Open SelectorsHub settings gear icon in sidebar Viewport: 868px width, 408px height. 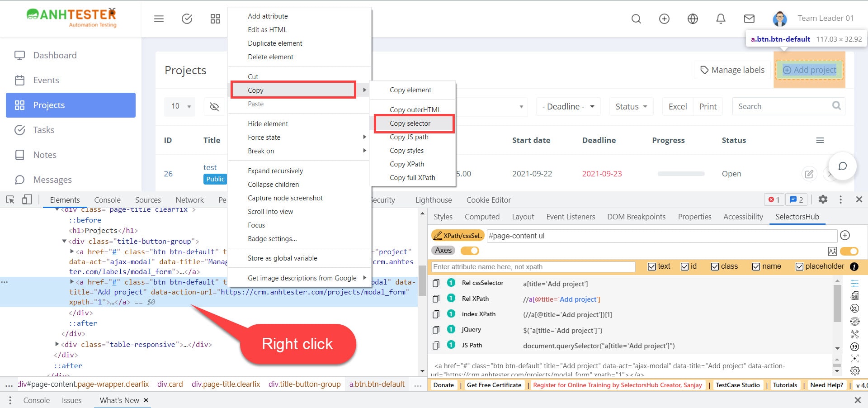coord(854,371)
